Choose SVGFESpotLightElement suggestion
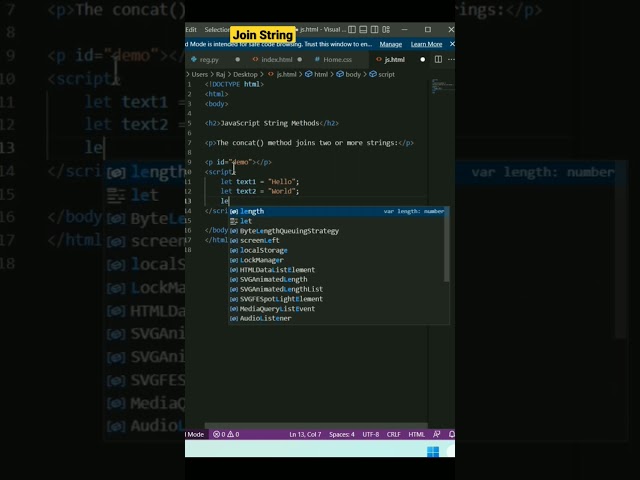 tap(338, 299)
